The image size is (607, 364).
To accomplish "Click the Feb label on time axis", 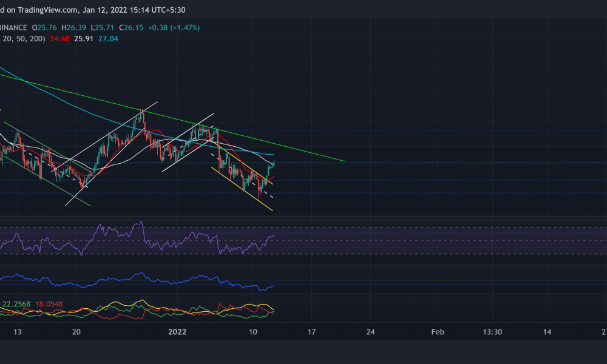I will (438, 332).
